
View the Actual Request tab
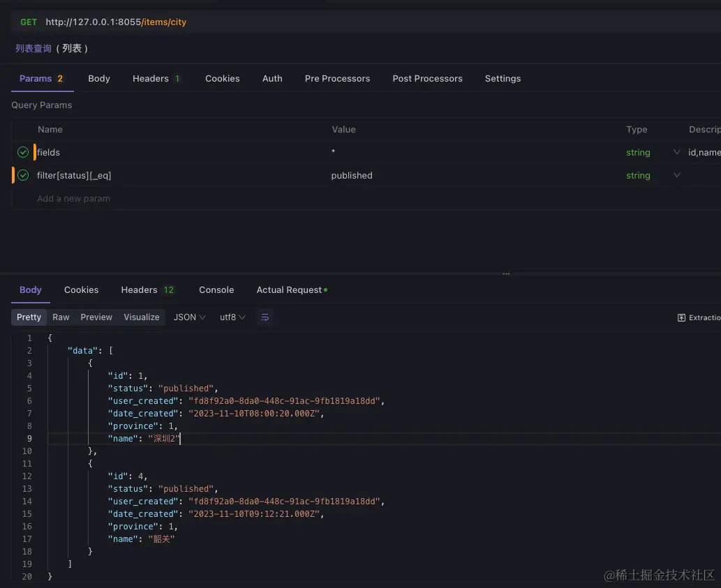click(x=288, y=289)
